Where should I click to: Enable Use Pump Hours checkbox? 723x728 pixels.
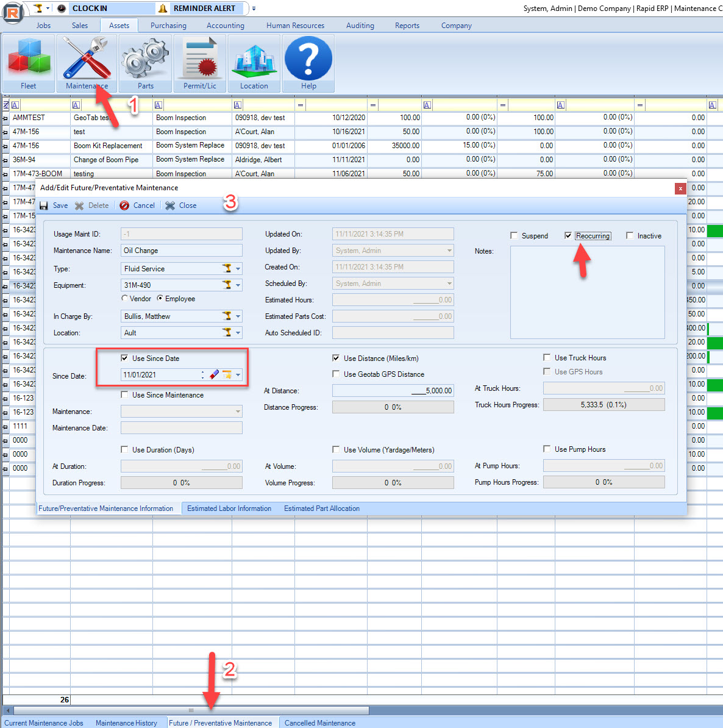[547, 449]
